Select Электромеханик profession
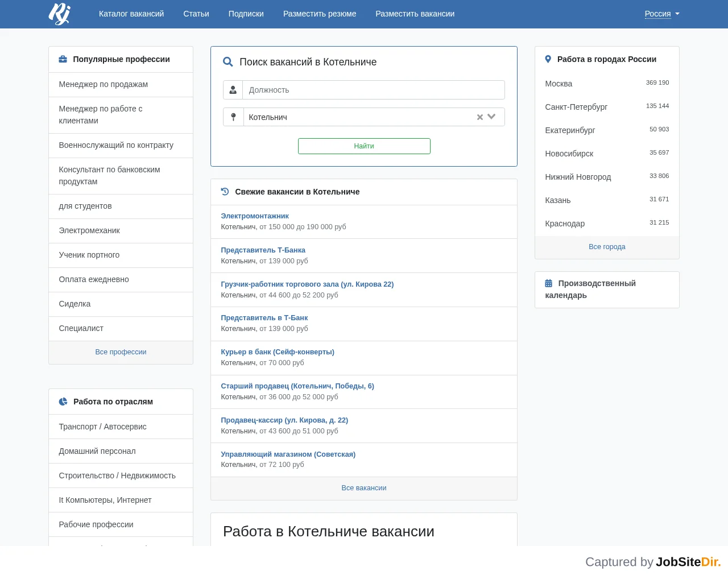The height and width of the screenshot is (579, 728). click(121, 230)
